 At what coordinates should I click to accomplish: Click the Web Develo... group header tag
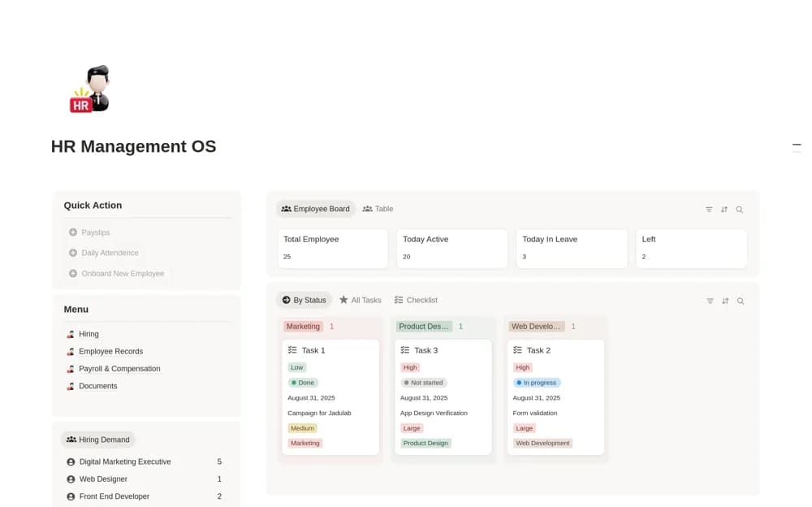536,327
